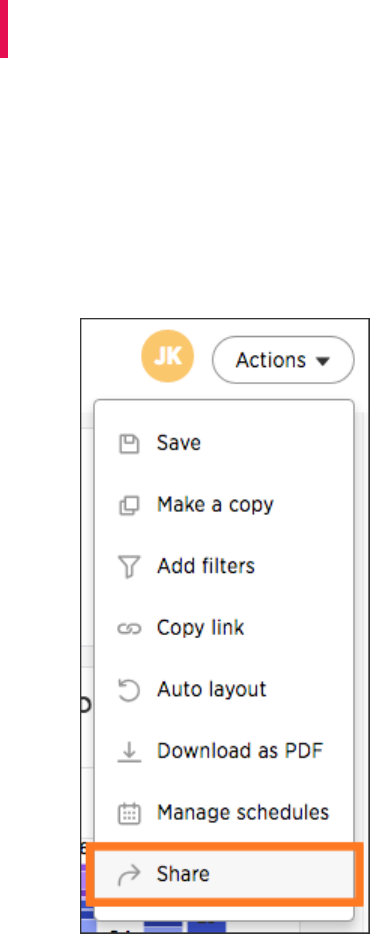Select Auto layout menu entry
370x934 pixels.
212,690
